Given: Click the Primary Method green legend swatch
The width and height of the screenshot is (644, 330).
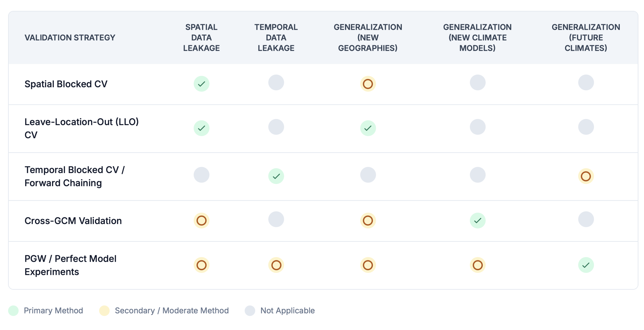Looking at the screenshot, I should [13, 310].
